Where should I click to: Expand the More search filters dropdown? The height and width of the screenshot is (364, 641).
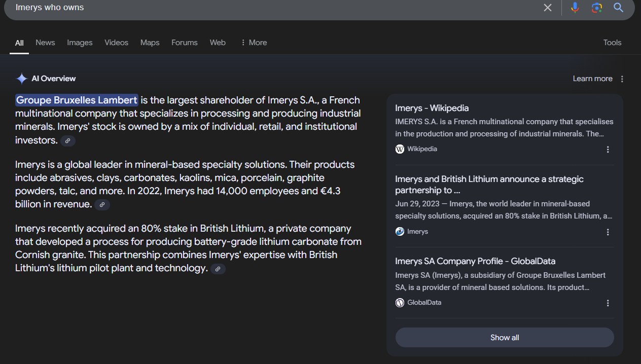254,43
